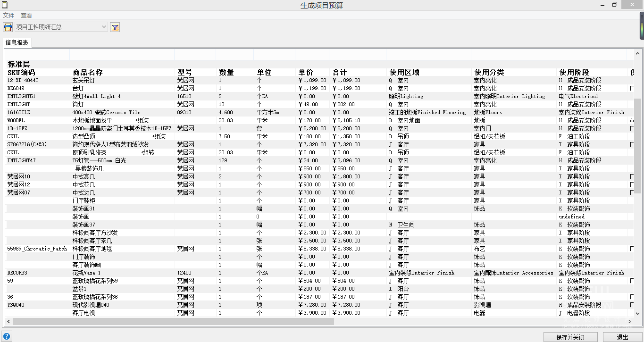This screenshot has height=342, width=644.
Task: Select product name 壁灯4Wall Light 4
Action: (x=96, y=96)
